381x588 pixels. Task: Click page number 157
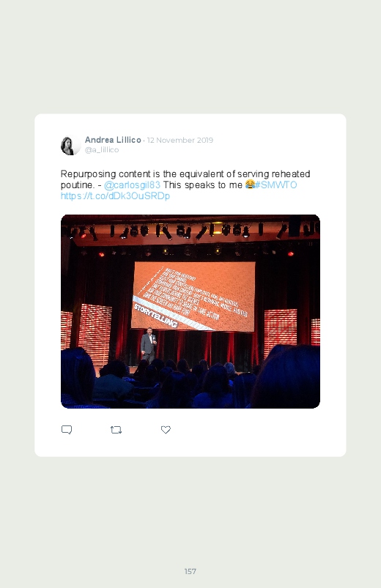pyautogui.click(x=190, y=571)
